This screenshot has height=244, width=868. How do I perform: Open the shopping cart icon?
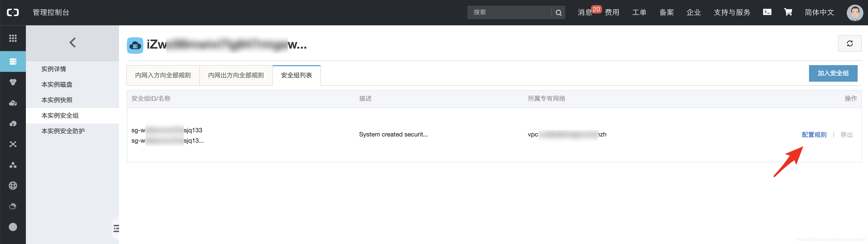click(788, 12)
